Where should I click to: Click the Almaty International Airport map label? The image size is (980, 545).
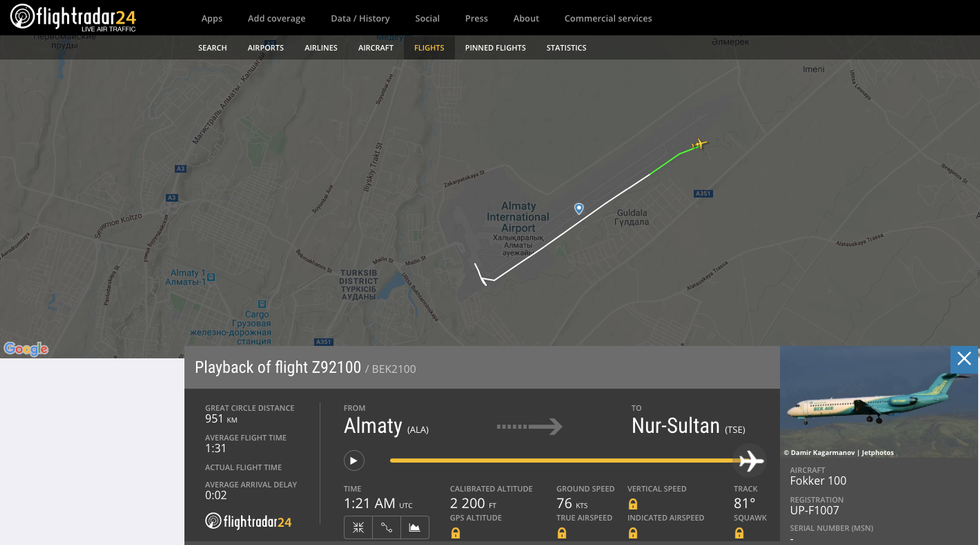pos(518,217)
